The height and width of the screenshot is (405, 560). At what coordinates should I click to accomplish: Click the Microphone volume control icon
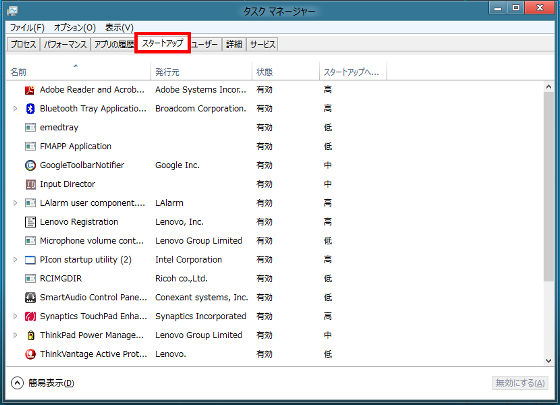tap(30, 241)
